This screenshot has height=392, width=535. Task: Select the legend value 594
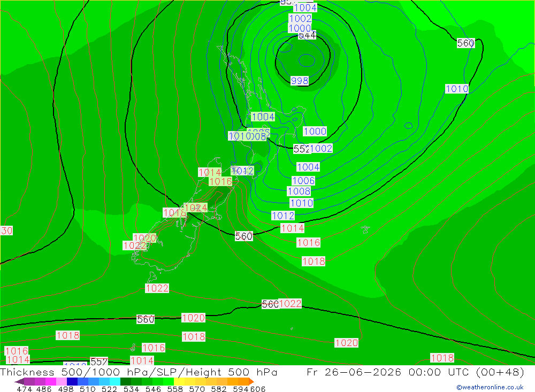(241, 389)
